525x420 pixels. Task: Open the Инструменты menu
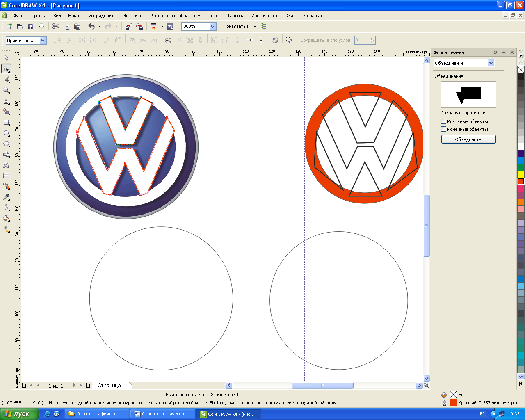(x=265, y=16)
